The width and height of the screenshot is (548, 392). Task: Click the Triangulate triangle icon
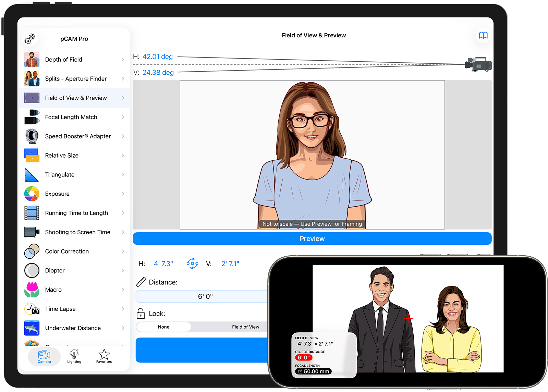pyautogui.click(x=32, y=175)
